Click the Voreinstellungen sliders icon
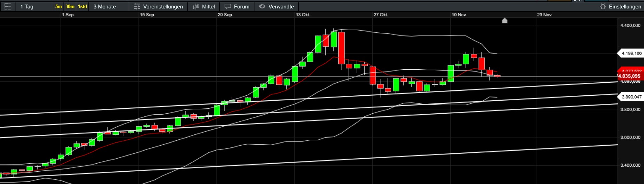Viewport: 644px width, 184px height. [137, 7]
